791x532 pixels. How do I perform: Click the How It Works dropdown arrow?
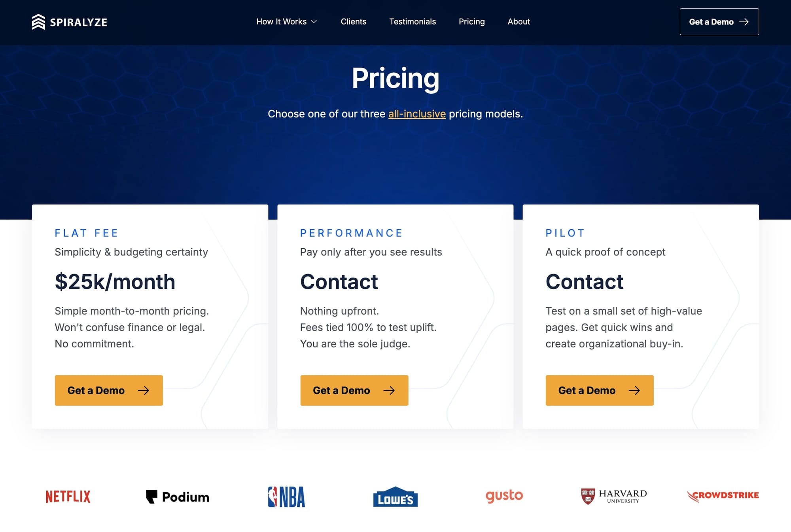[x=315, y=21]
